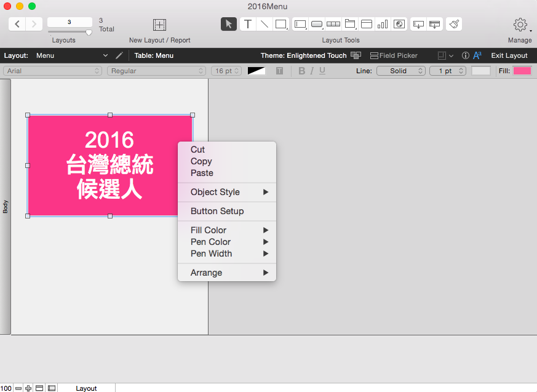Open Fill Color submenu
The image size is (537, 392).
pyautogui.click(x=227, y=230)
